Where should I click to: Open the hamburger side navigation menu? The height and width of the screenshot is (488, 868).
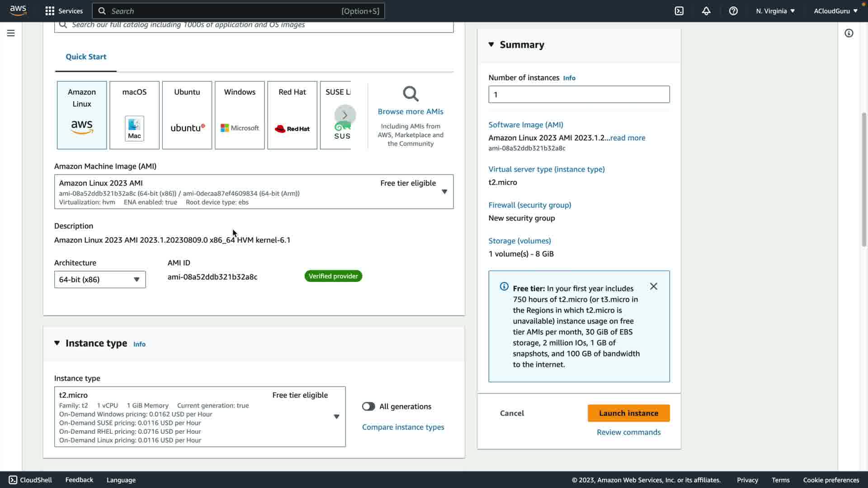[x=11, y=33]
